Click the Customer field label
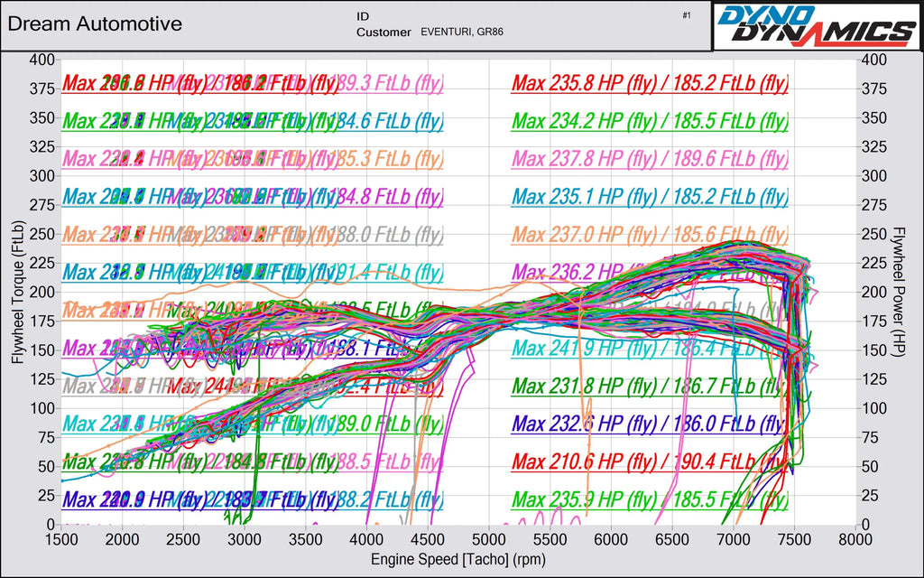Screen dimensions: 924x578 click(383, 33)
